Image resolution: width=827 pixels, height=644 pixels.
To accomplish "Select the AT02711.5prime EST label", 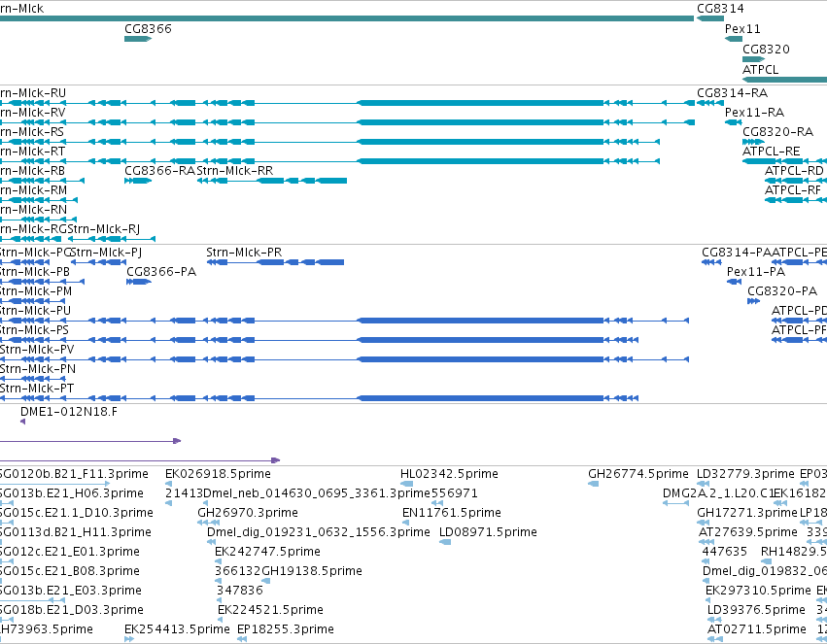I will point(757,629).
